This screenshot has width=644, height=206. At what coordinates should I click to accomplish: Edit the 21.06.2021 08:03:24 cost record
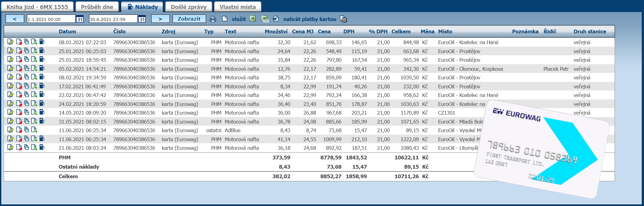coord(11,148)
